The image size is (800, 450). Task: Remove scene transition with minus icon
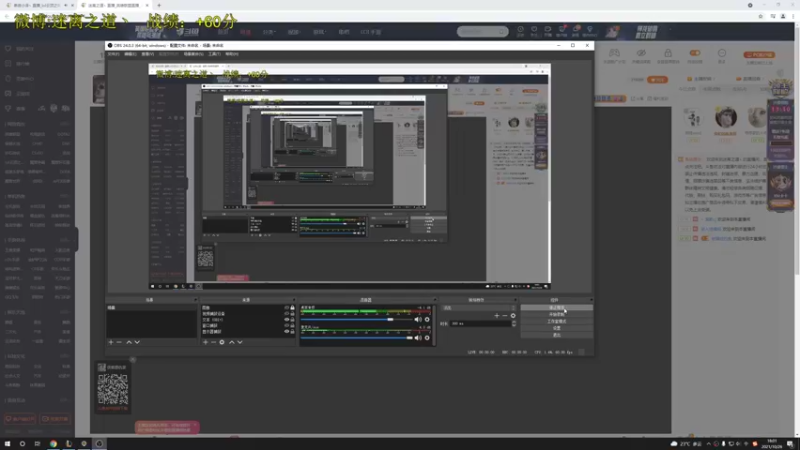tap(505, 316)
